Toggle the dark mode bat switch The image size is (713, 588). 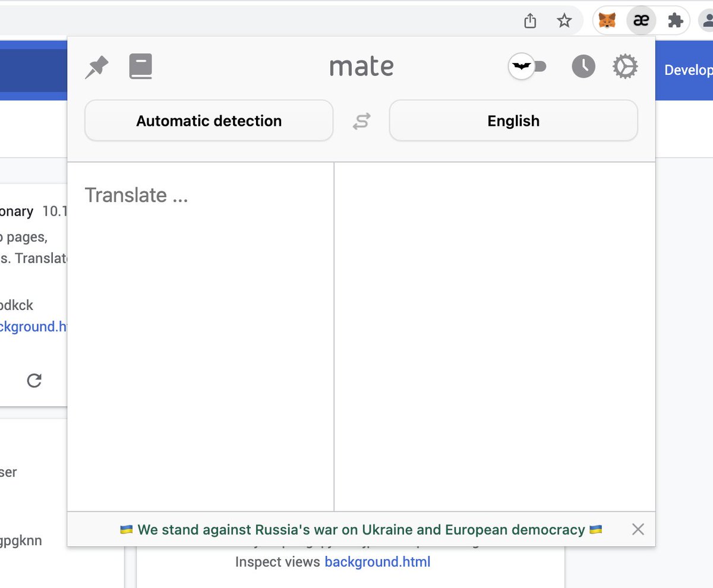click(528, 67)
